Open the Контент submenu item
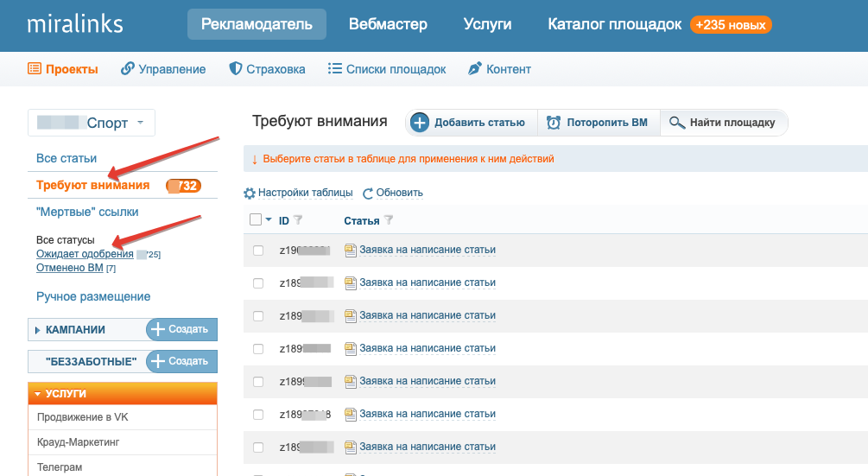Screen dimensions: 868x476 [499, 69]
